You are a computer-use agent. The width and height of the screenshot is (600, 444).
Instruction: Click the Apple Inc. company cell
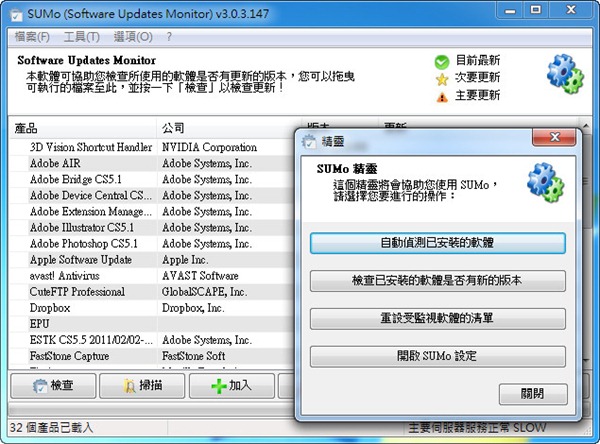point(185,260)
